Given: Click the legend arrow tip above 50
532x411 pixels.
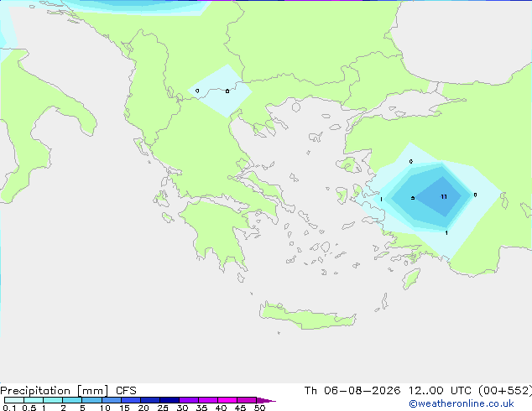Looking at the screenshot, I should coord(266,400).
